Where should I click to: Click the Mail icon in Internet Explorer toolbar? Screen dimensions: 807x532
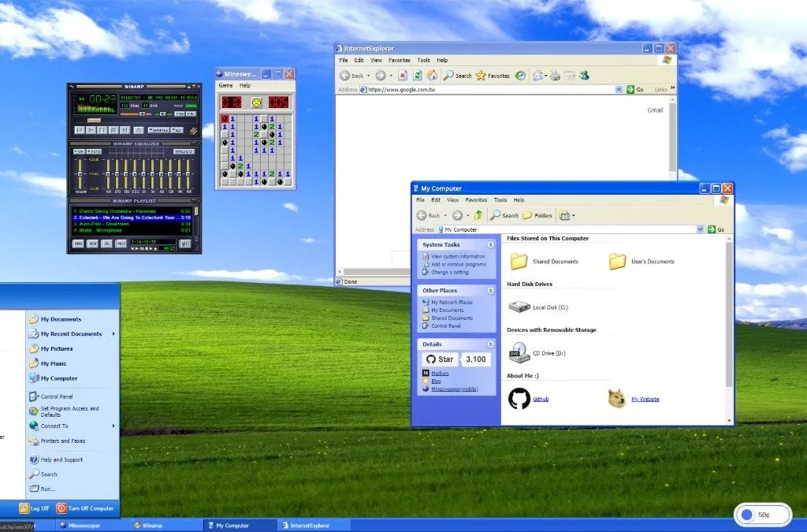coord(537,76)
